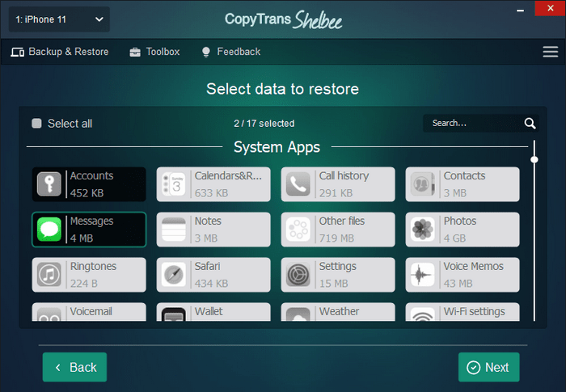Viewport: 566px width, 392px height.
Task: Open the Toolbox tab
Action: point(154,52)
